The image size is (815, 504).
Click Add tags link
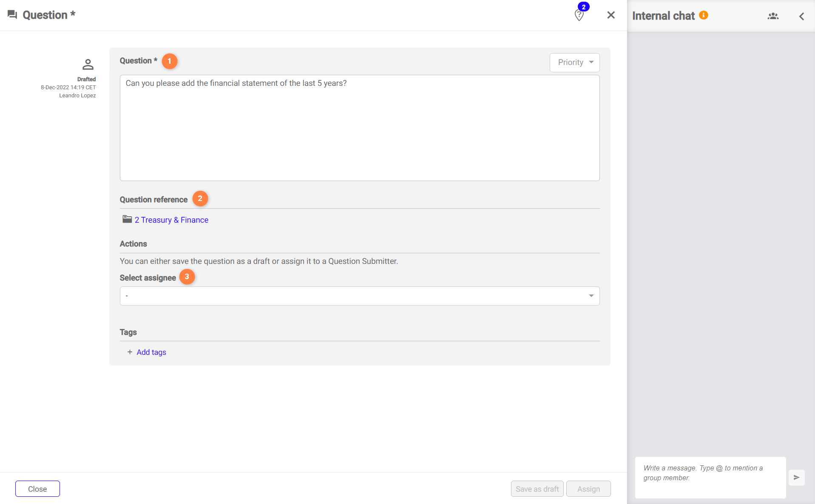tap(151, 352)
